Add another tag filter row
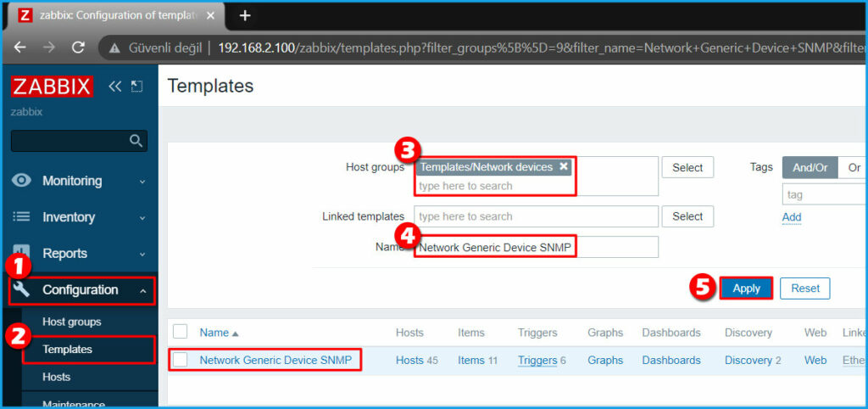This screenshot has width=868, height=409. pos(792,217)
